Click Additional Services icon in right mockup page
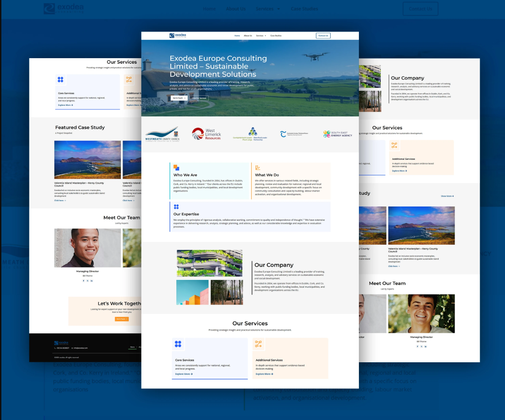The image size is (505, 420). (394, 145)
